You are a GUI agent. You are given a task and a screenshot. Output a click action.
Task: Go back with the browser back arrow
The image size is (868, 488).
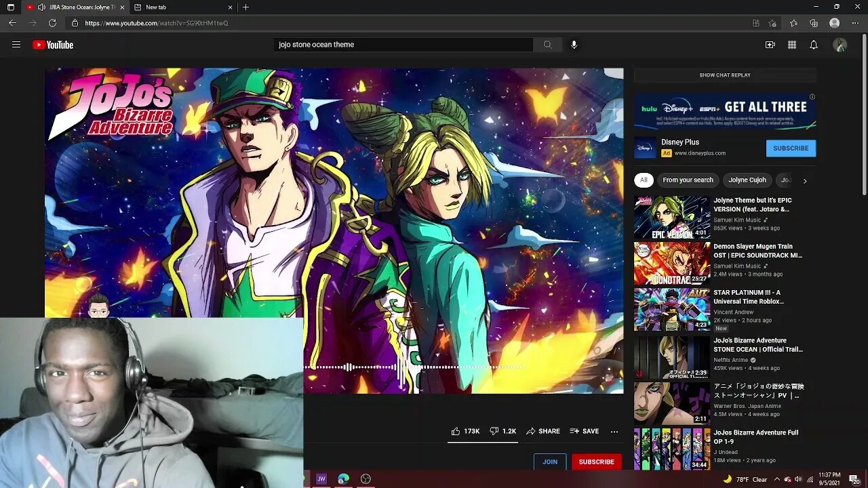coord(12,23)
